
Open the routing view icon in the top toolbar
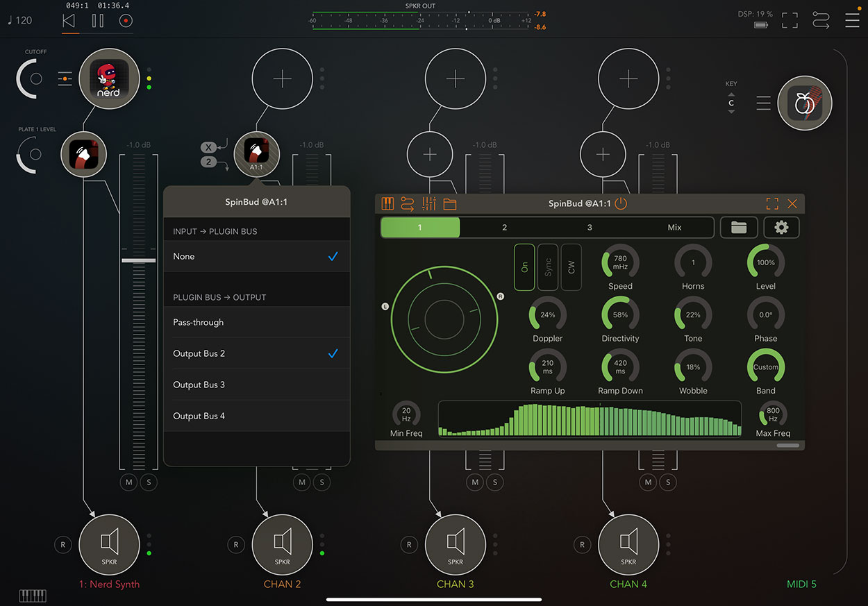tap(821, 20)
